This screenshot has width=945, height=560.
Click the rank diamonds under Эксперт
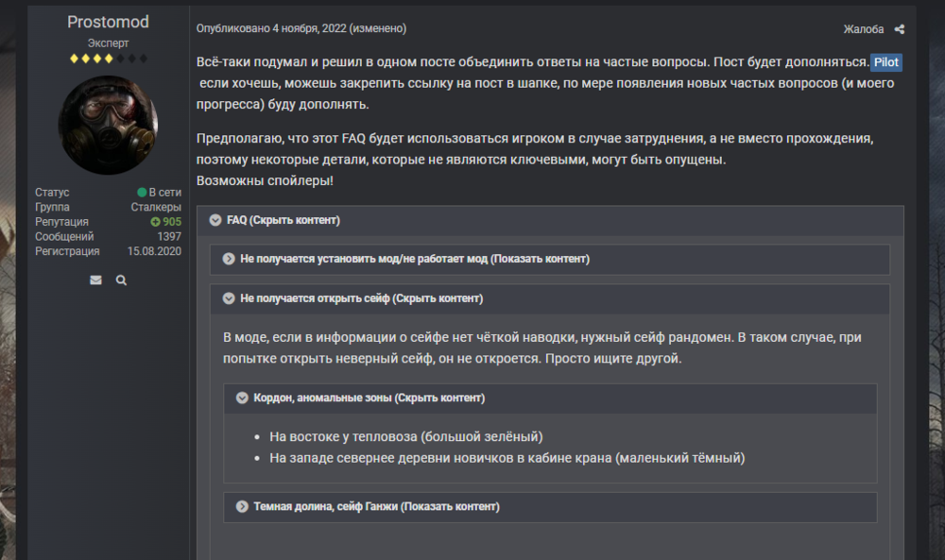[x=109, y=57]
